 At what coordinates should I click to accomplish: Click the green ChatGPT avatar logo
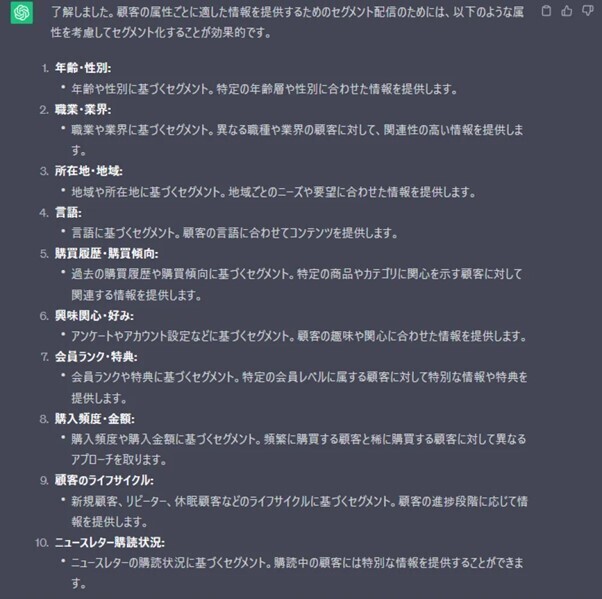coord(22,13)
